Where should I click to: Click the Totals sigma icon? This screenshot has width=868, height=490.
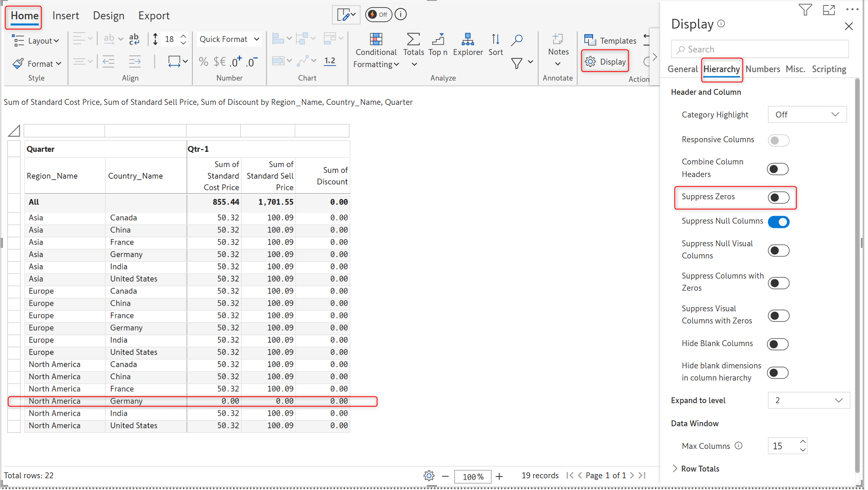413,40
